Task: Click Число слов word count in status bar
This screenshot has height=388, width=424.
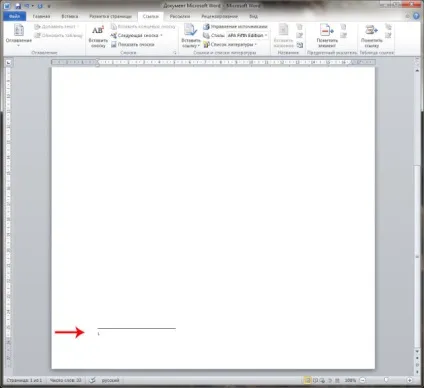Action: coord(66,380)
